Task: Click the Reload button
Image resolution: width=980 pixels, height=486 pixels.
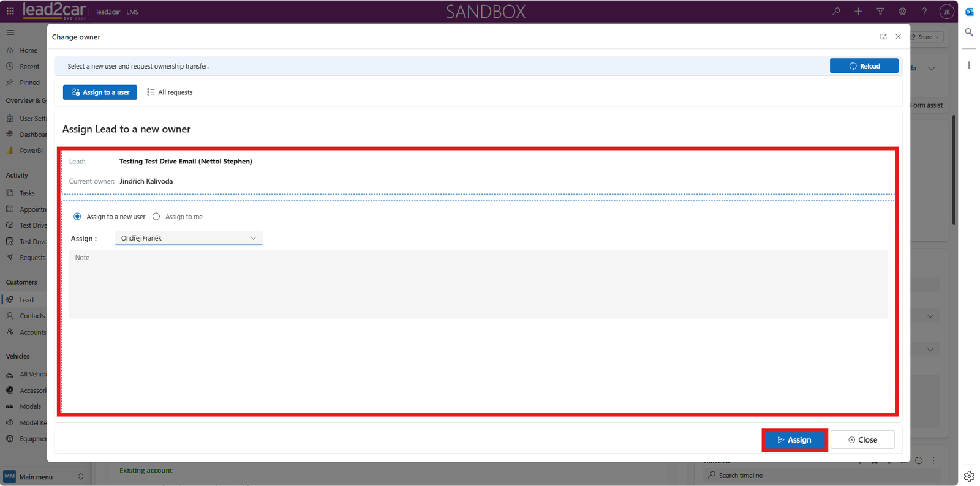Action: (x=864, y=66)
